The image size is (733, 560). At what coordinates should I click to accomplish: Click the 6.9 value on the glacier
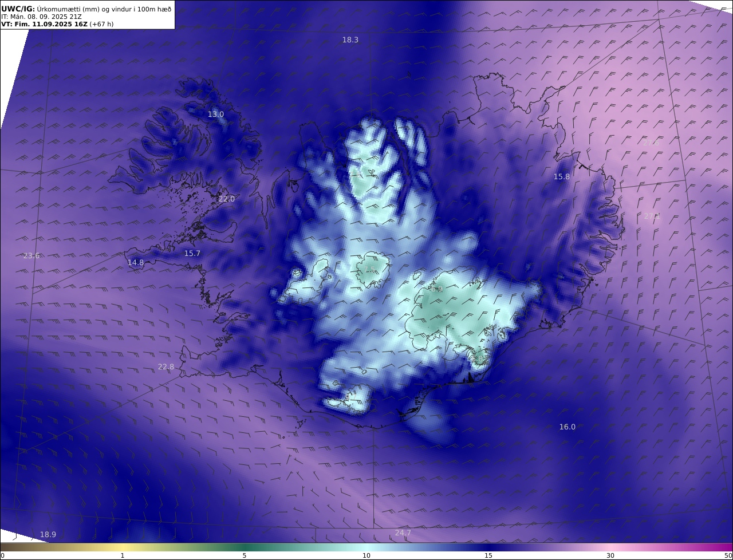437,289
